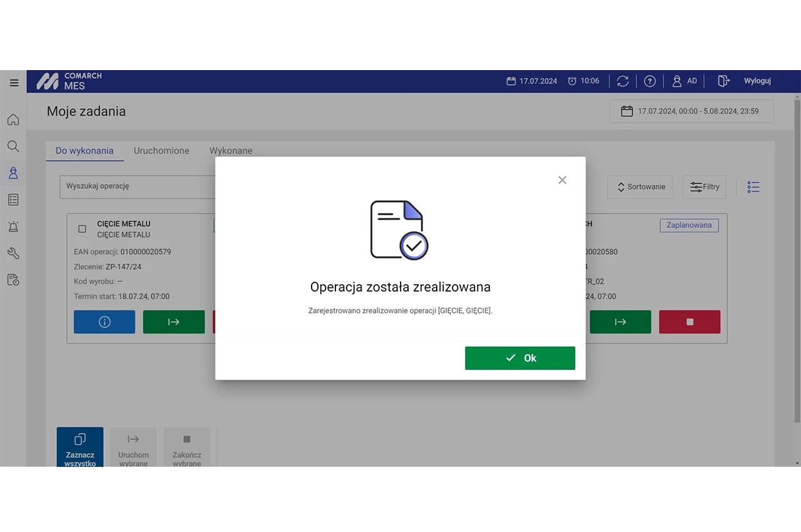Open the date range picker 17.07.2024 - 5.08.2024
Viewport: 801px width, 532px height.
click(x=691, y=111)
